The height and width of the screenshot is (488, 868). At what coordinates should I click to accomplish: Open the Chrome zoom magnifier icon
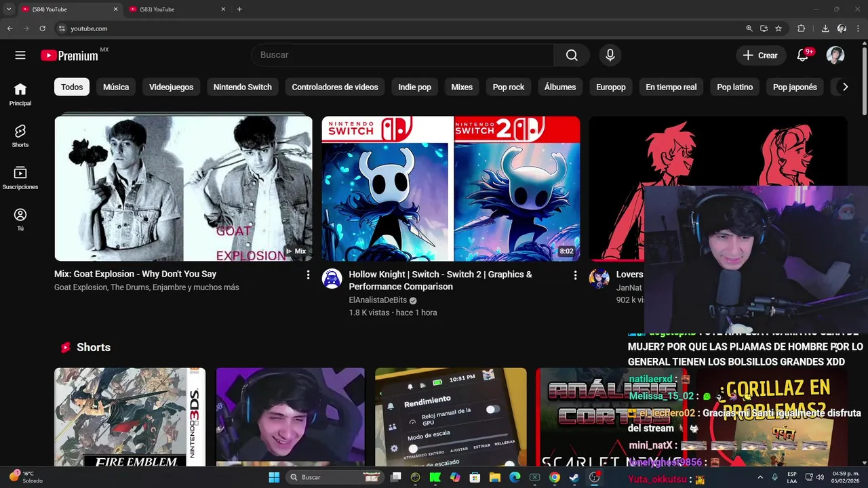(x=749, y=28)
